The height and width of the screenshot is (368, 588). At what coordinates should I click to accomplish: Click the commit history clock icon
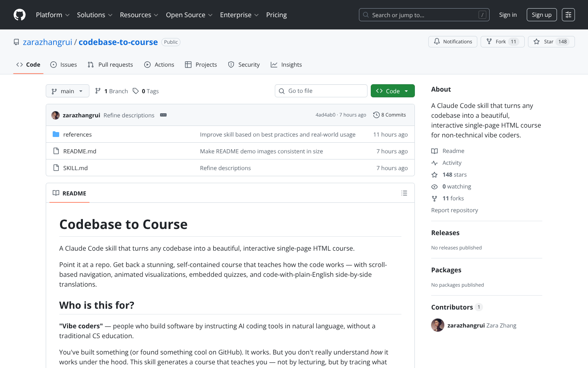(376, 115)
